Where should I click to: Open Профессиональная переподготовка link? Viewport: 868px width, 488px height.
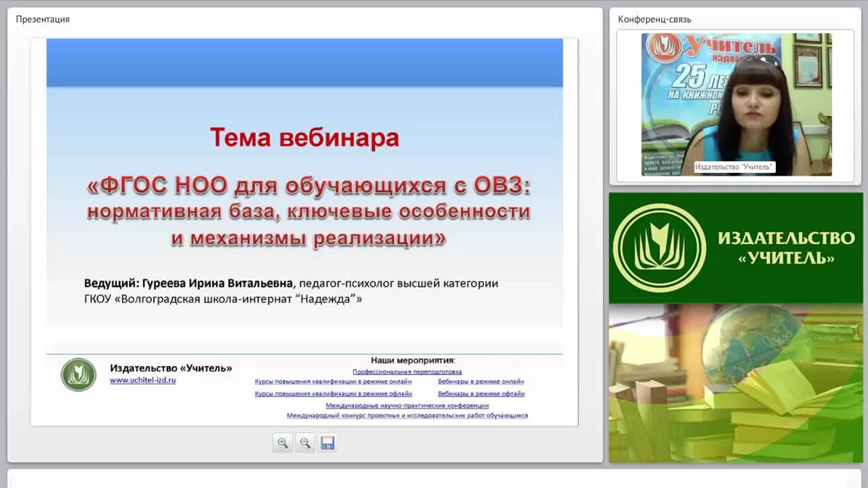(x=407, y=371)
